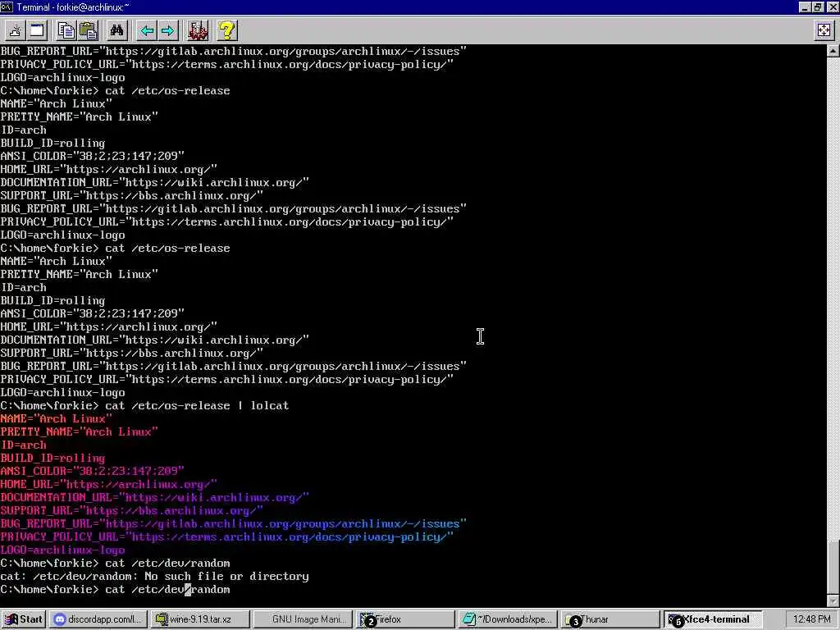Switch to discordapp.com taskbar window
This screenshot has height=630, width=840.
(98, 619)
